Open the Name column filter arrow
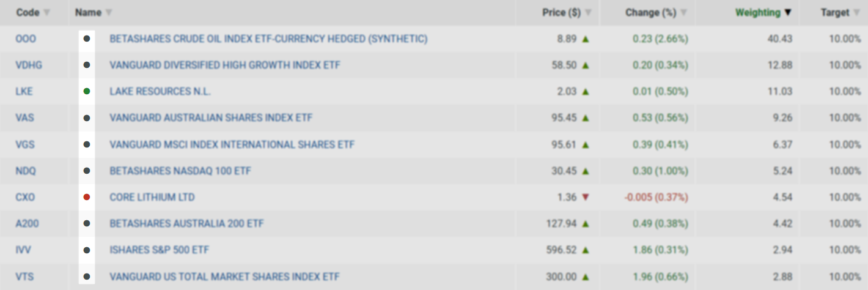This screenshot has width=868, height=290. 109,13
